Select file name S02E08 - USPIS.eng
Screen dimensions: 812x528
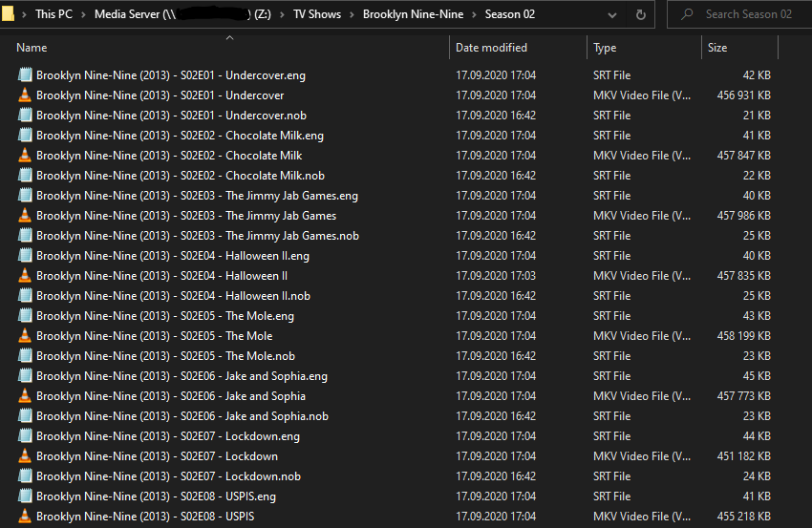tap(156, 496)
